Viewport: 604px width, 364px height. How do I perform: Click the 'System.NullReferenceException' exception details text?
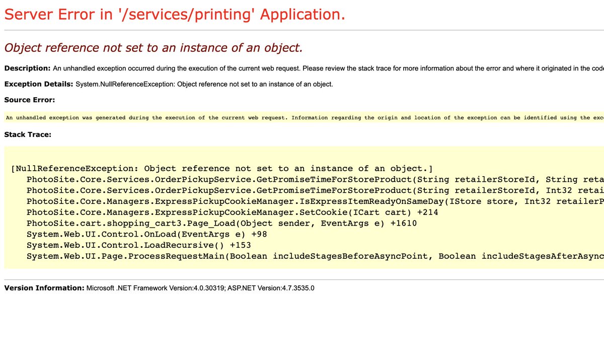pyautogui.click(x=204, y=84)
